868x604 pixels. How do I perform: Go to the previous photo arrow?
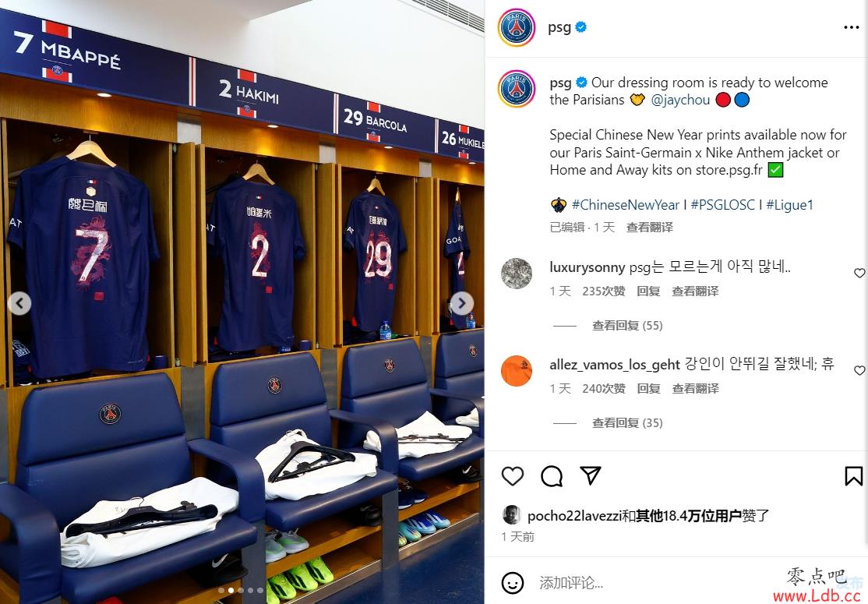pos(19,303)
